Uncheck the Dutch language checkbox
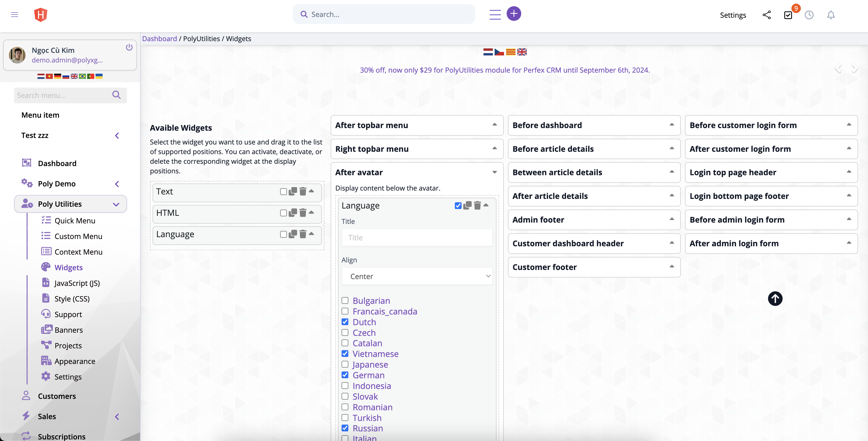868x441 pixels. point(345,322)
